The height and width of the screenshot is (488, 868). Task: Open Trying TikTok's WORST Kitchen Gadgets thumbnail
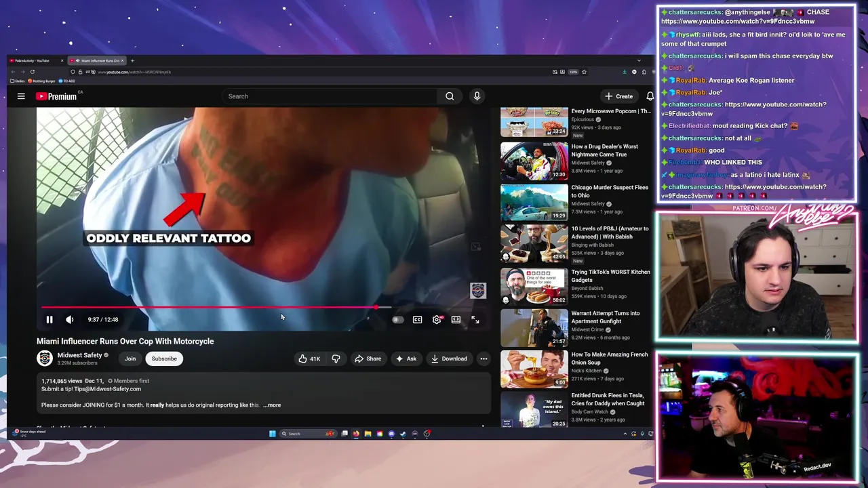click(534, 286)
